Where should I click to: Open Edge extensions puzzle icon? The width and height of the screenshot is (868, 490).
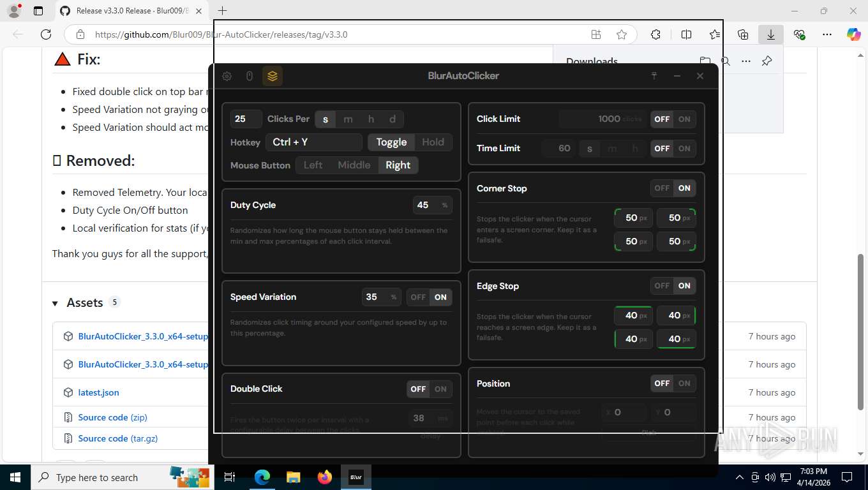pos(655,34)
